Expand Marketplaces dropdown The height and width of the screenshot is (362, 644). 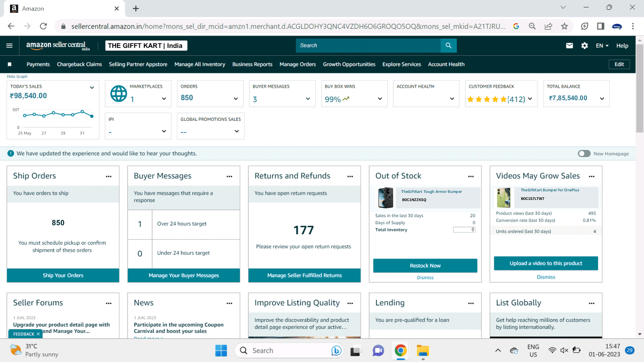164,99
